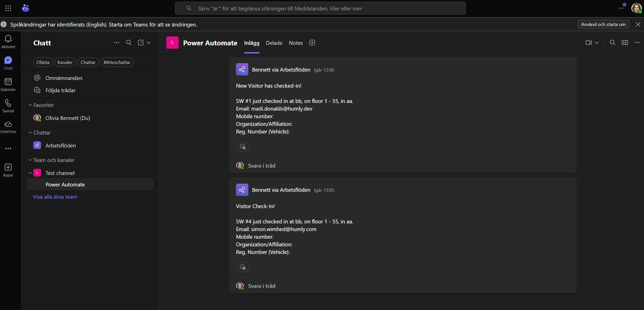Click the app launcher grid icon
This screenshot has width=644, height=310.
pyautogui.click(x=8, y=8)
